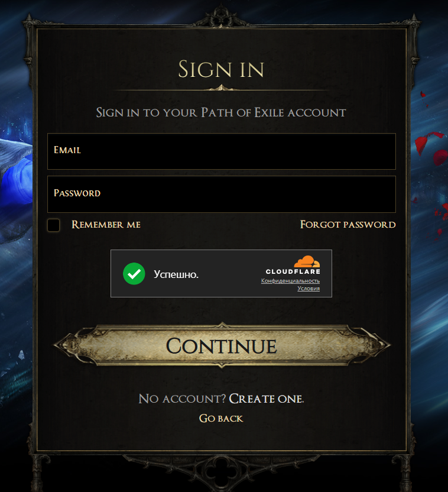The height and width of the screenshot is (492, 448).
Task: Click the green Cloudflare success checkmark
Action: [x=134, y=274]
